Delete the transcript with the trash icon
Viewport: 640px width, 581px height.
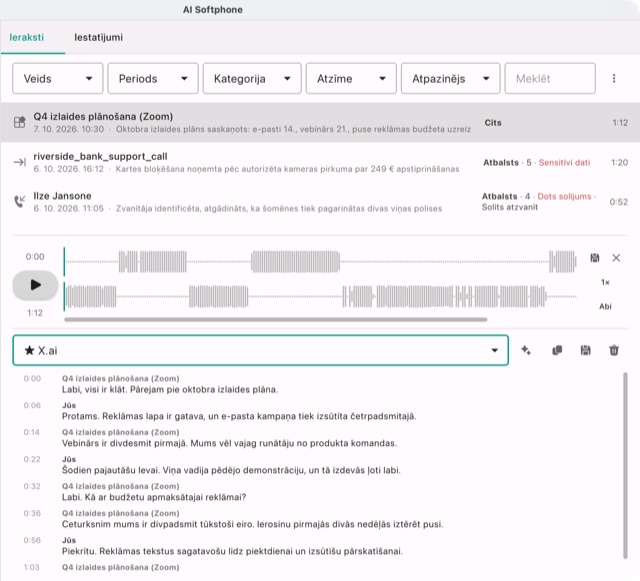tap(614, 350)
